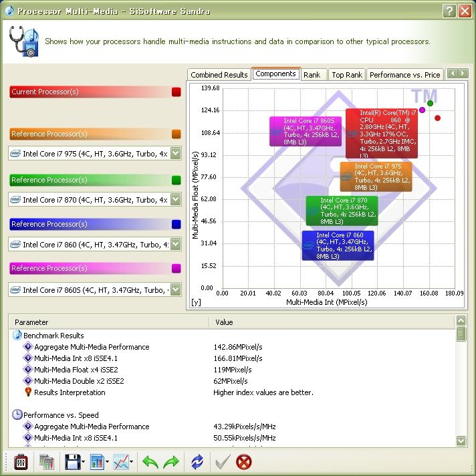Click the Results Interpretation lightbulb icon
476x476 pixels.
[28, 392]
